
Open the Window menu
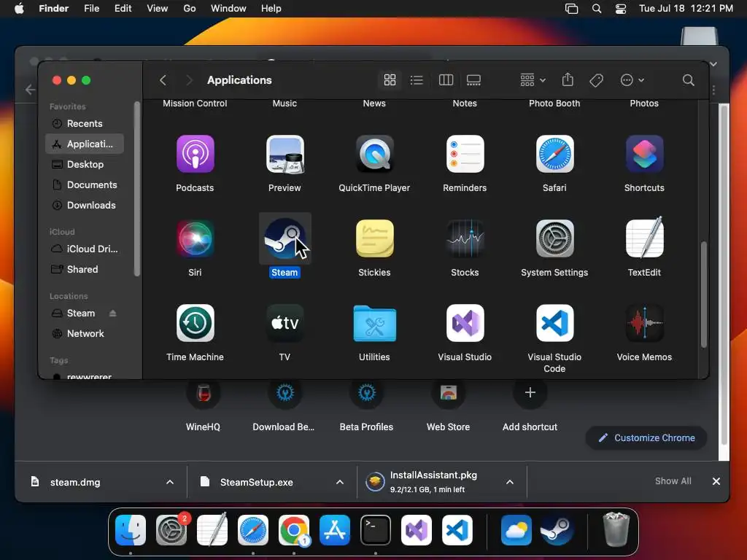tap(228, 8)
